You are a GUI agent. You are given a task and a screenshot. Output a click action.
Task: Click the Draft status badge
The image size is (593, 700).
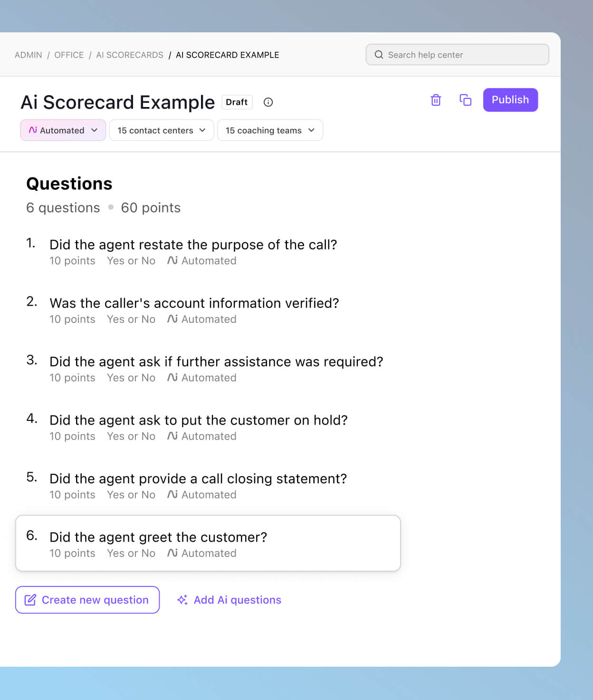237,102
